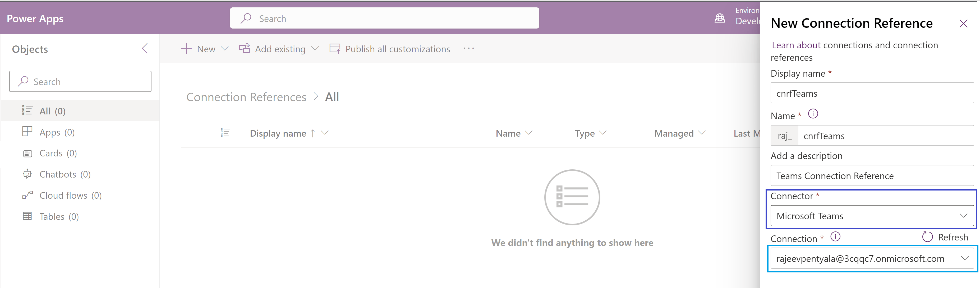Viewport: 980px width, 288px height.
Task: Click the All breadcrumb text
Action: 332,97
